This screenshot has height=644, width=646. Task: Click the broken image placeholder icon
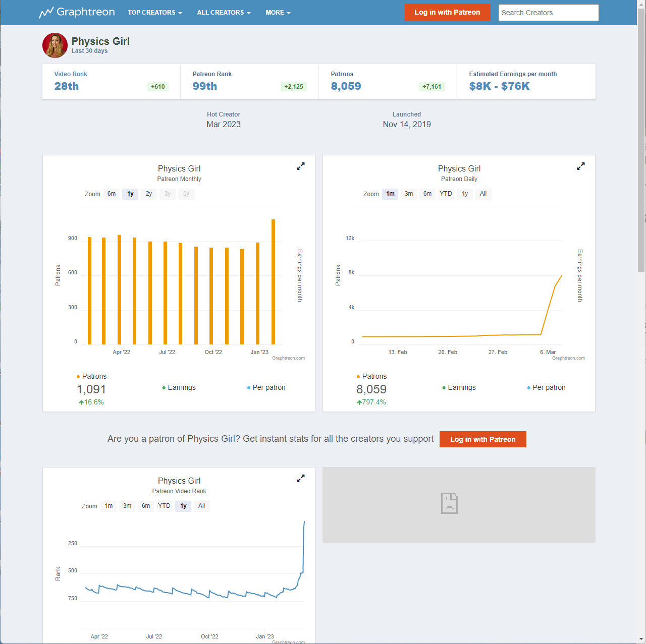click(x=449, y=503)
